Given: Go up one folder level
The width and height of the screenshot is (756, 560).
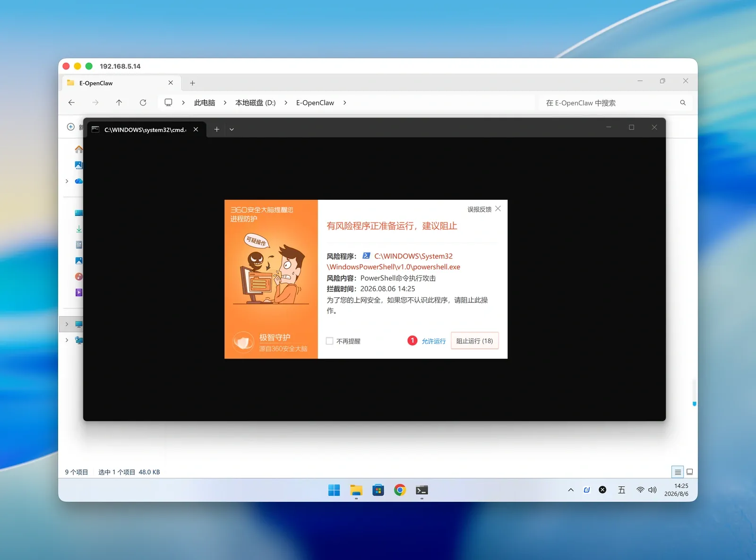Looking at the screenshot, I should pos(119,103).
